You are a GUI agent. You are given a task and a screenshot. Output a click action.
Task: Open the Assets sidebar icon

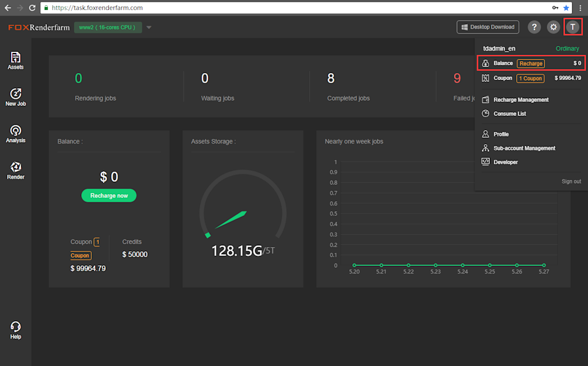click(15, 61)
